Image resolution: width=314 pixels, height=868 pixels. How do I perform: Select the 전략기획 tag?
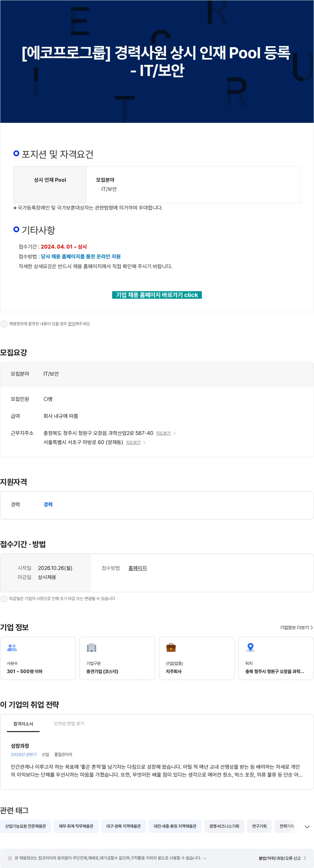click(x=287, y=826)
